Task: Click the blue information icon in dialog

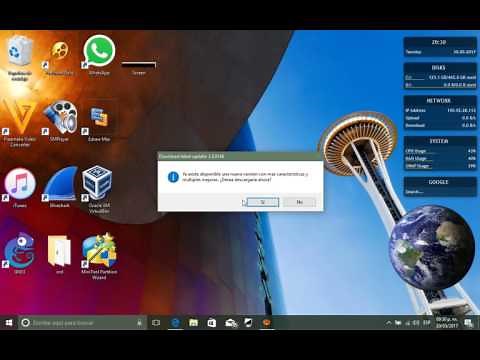Action: pyautogui.click(x=173, y=177)
